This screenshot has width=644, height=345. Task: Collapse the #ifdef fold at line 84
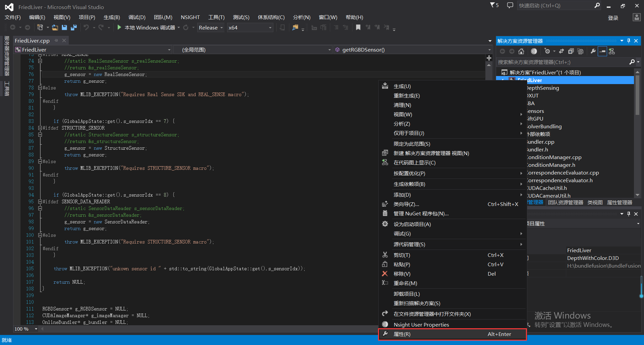pyautogui.click(x=40, y=128)
